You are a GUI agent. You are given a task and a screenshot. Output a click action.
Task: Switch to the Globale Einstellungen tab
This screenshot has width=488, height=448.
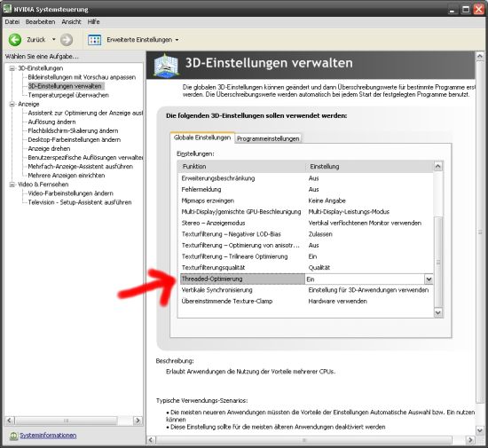[202, 138]
